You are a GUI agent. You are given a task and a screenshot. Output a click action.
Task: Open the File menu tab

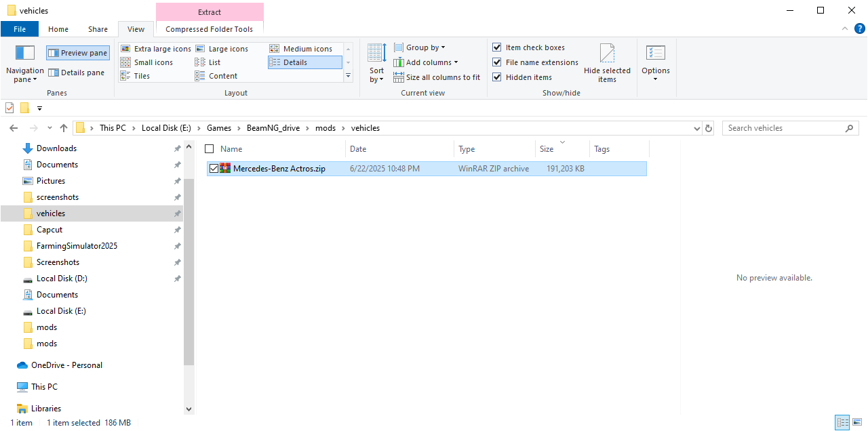(20, 29)
